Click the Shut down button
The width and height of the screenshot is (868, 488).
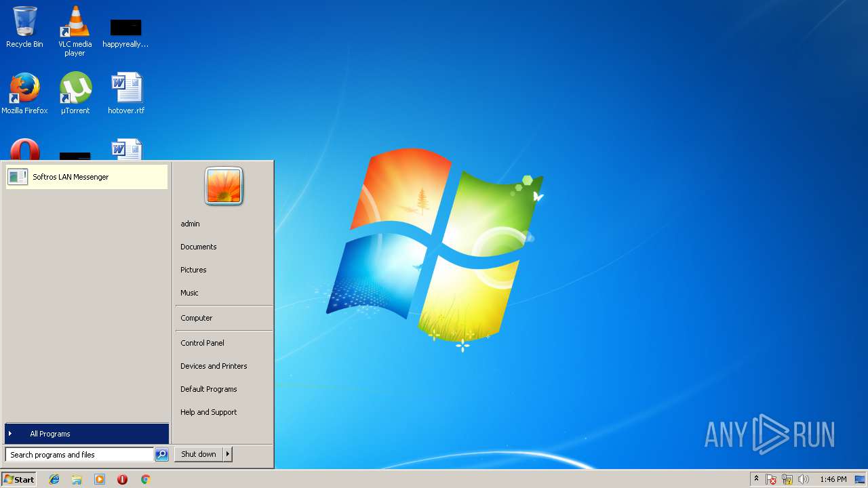[199, 454]
